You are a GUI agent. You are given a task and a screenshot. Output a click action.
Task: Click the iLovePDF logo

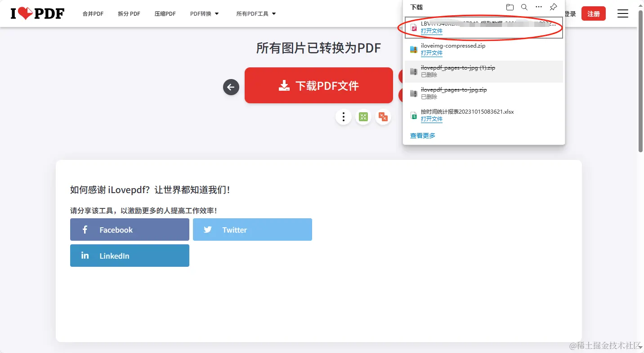click(x=37, y=13)
